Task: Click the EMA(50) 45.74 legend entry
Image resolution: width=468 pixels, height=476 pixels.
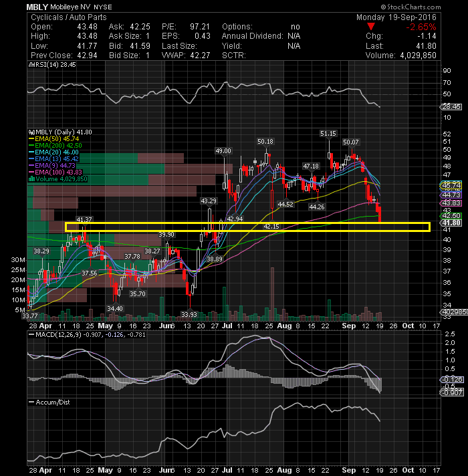Action: [x=57, y=139]
